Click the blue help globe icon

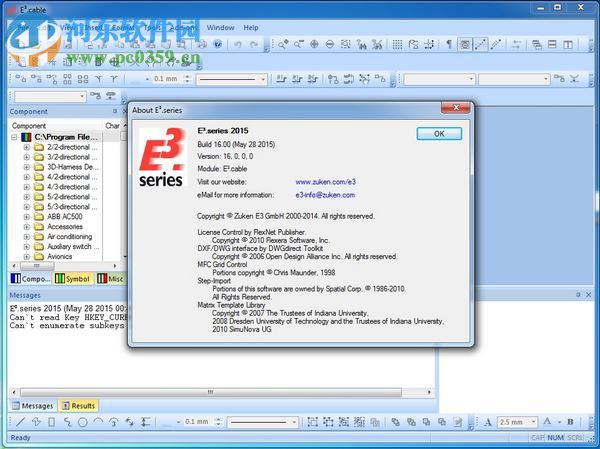tap(218, 44)
